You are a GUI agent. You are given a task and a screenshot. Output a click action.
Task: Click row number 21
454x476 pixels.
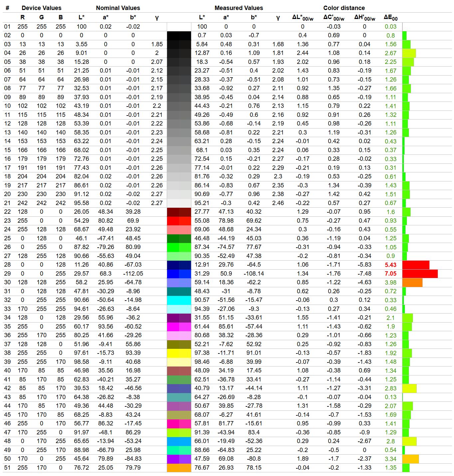tap(7, 203)
